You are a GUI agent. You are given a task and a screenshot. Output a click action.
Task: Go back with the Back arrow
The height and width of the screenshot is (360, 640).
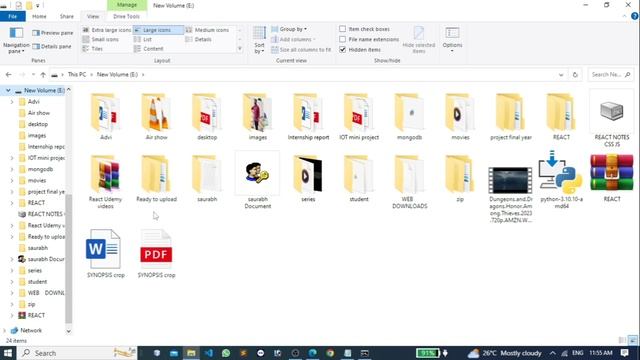[9, 75]
